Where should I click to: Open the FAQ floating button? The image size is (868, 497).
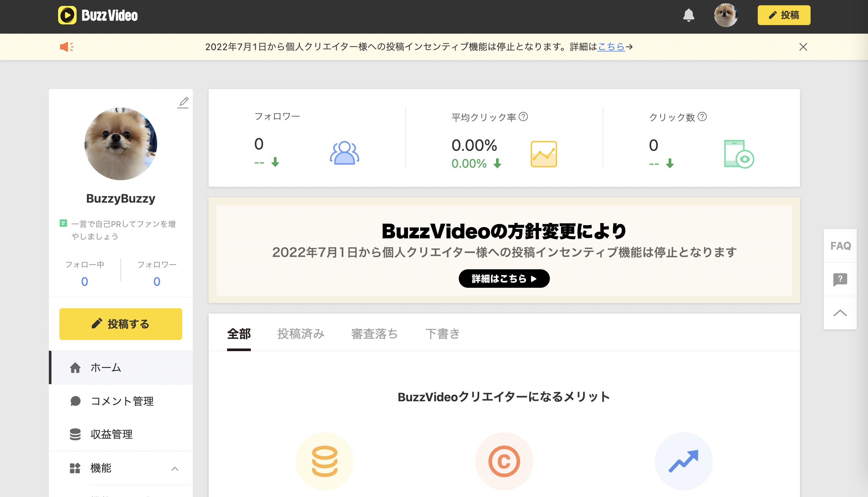coord(840,246)
